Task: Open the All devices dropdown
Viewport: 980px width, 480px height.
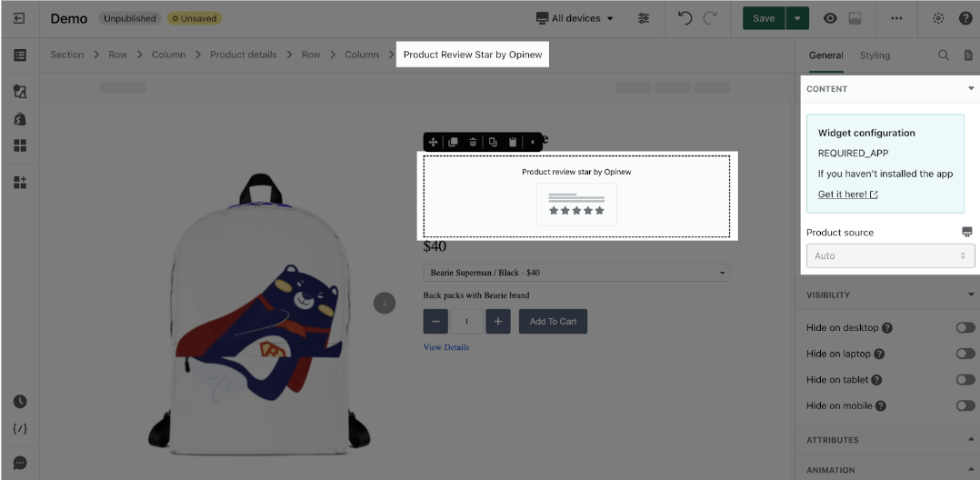Action: tap(575, 18)
